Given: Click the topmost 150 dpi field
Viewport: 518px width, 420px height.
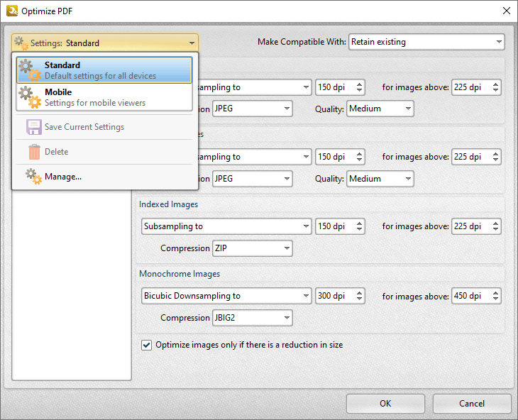Looking at the screenshot, I should [x=340, y=87].
